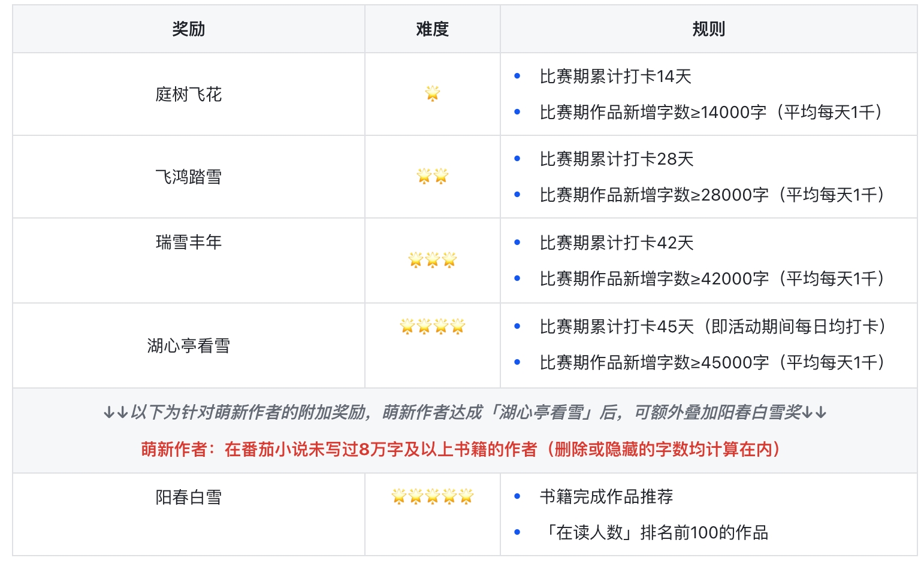The width and height of the screenshot is (924, 570).
Task: Select the 湖心亭看雪 reward cell
Action: pyautogui.click(x=188, y=345)
